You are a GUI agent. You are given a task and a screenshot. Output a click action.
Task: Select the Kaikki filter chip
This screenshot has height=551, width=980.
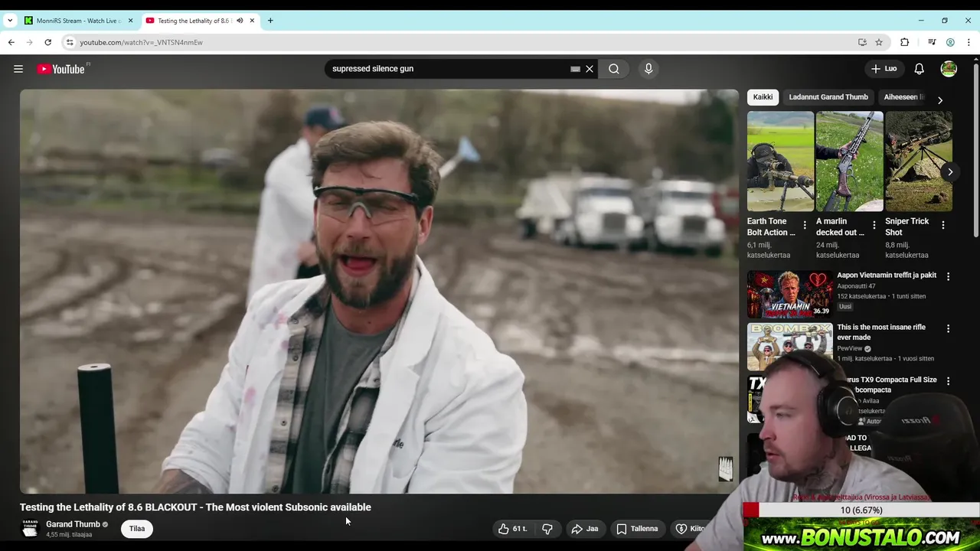(x=763, y=97)
